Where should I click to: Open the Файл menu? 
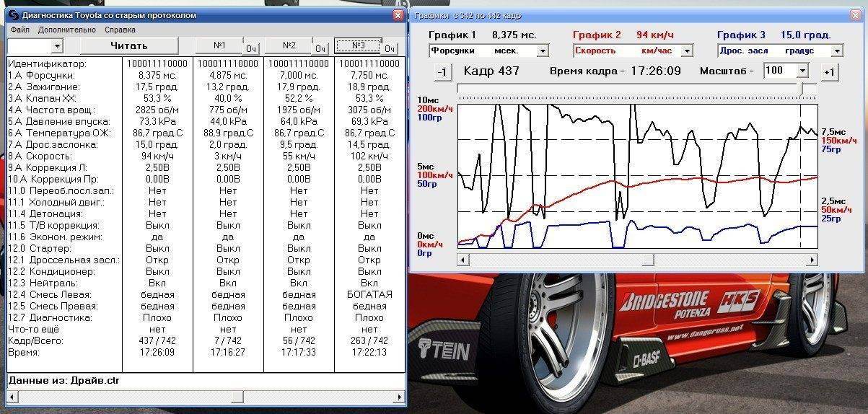[x=20, y=30]
